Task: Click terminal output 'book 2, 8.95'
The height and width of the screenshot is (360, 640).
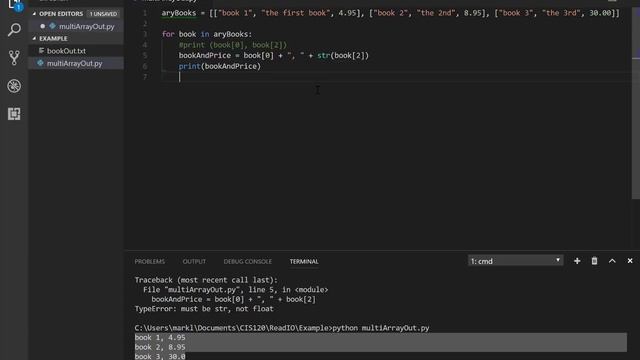Action: 160,347
